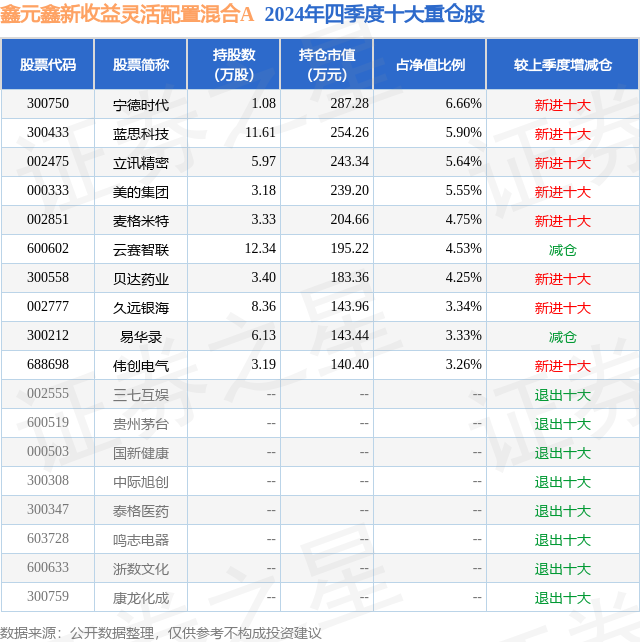This screenshot has height=642, width=640.
Task: Click 新进十大 in the 美的集团 row
Action: (563, 192)
